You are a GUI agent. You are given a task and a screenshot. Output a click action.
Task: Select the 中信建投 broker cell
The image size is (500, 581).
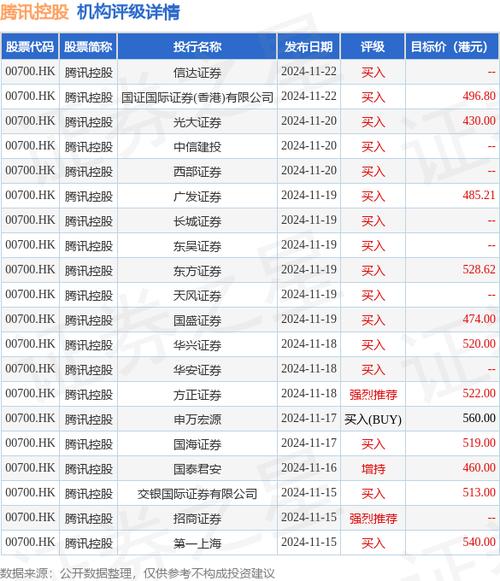pos(197,147)
